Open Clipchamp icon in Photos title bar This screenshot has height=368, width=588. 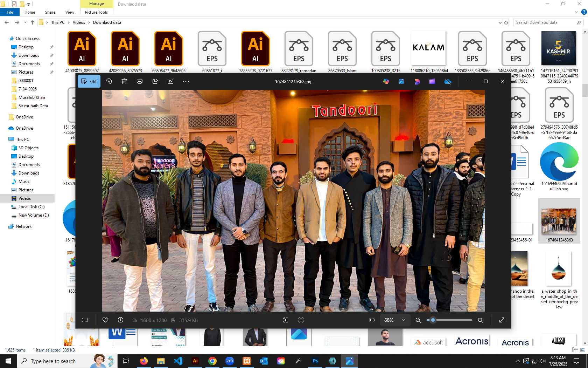[432, 81]
